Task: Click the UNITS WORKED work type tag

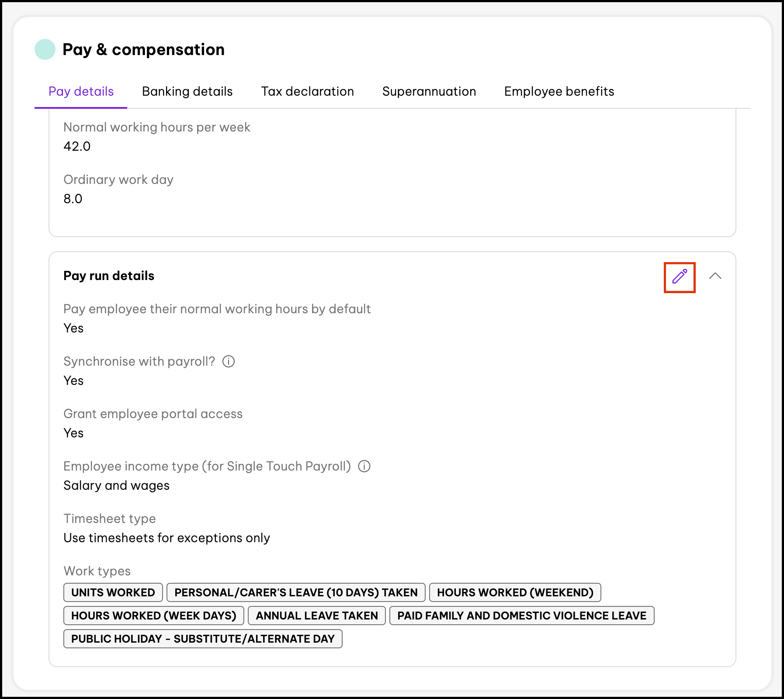Action: click(x=113, y=592)
